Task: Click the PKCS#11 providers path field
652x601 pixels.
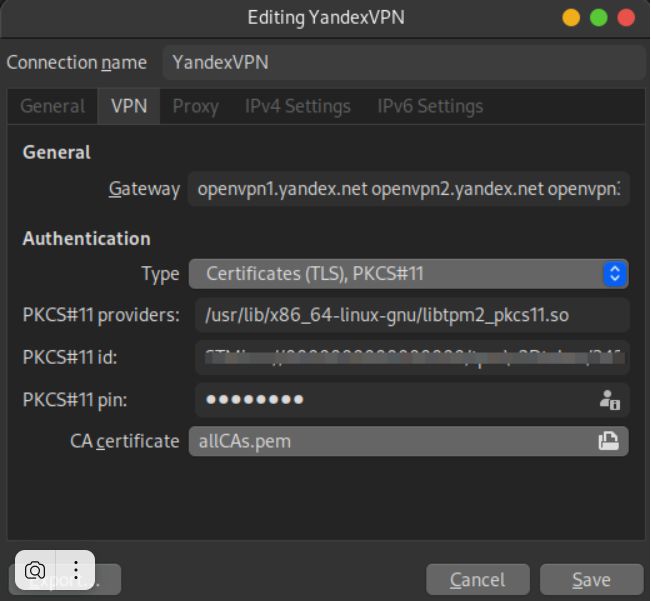Action: coord(412,315)
